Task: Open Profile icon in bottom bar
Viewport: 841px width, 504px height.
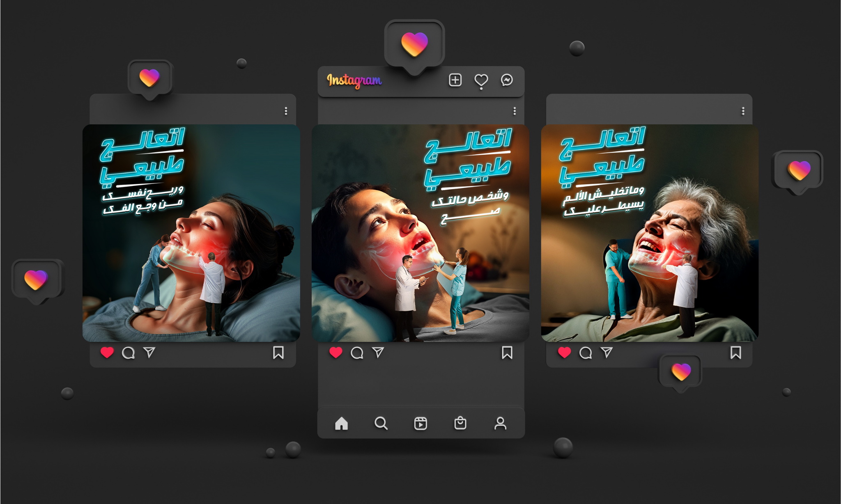Action: coord(500,423)
